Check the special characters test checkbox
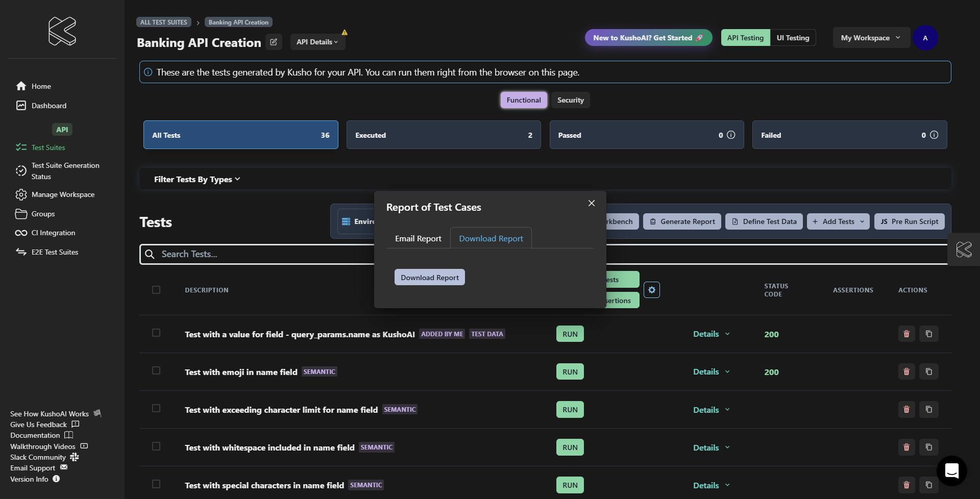The image size is (980, 499). [x=156, y=484]
